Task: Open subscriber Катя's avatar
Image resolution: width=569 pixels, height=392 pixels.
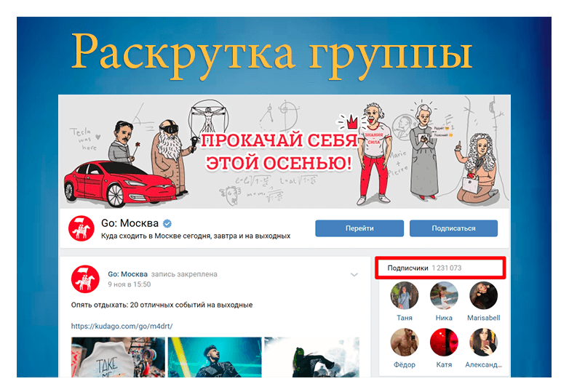Action: (x=444, y=343)
